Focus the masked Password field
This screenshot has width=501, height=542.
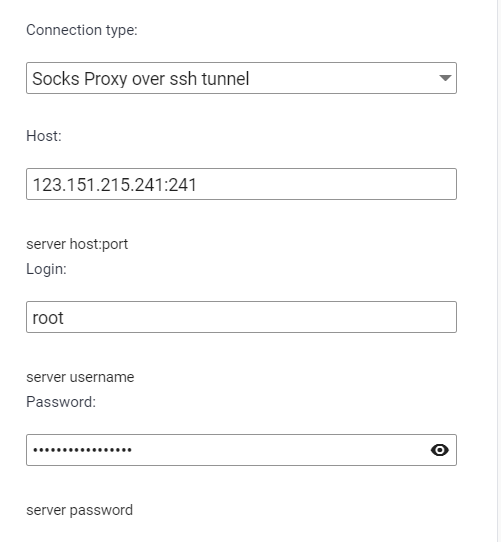coord(241,450)
